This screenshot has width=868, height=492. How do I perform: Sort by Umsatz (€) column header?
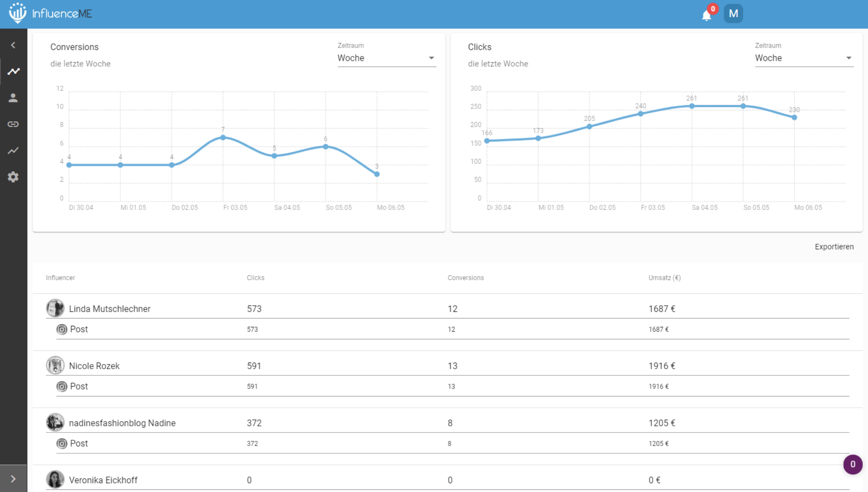tap(664, 278)
